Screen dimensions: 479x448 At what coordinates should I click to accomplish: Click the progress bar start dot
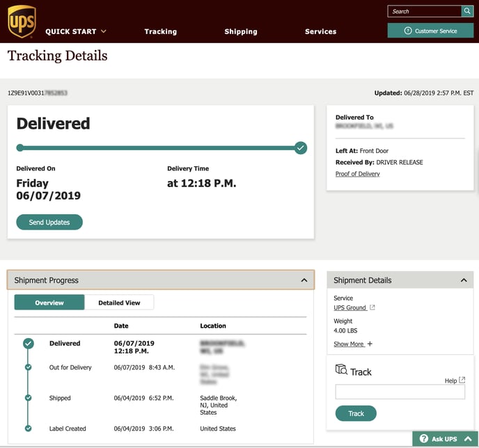[20, 148]
